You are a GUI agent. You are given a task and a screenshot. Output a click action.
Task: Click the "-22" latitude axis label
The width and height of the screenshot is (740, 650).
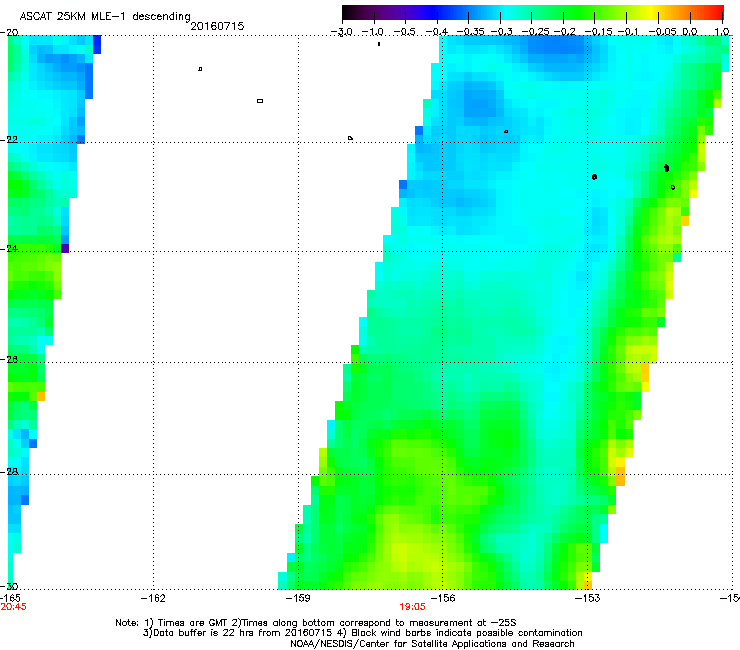(x=9, y=140)
